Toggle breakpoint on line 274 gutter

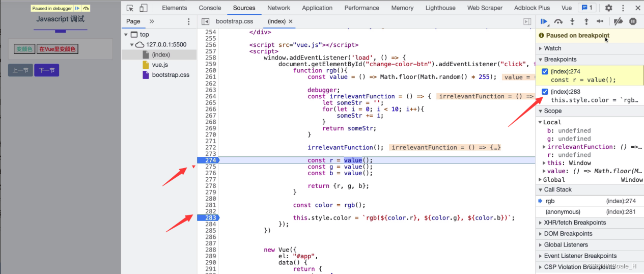click(209, 160)
